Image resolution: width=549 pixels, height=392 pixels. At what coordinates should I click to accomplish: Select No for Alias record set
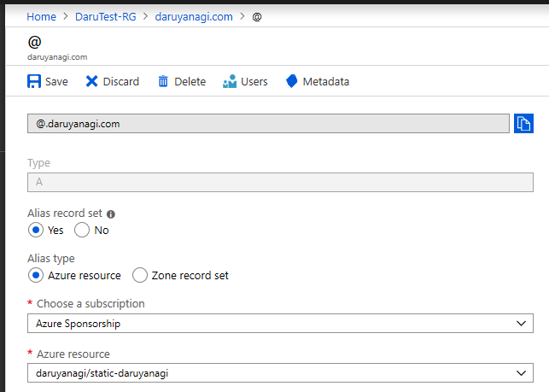pos(82,230)
